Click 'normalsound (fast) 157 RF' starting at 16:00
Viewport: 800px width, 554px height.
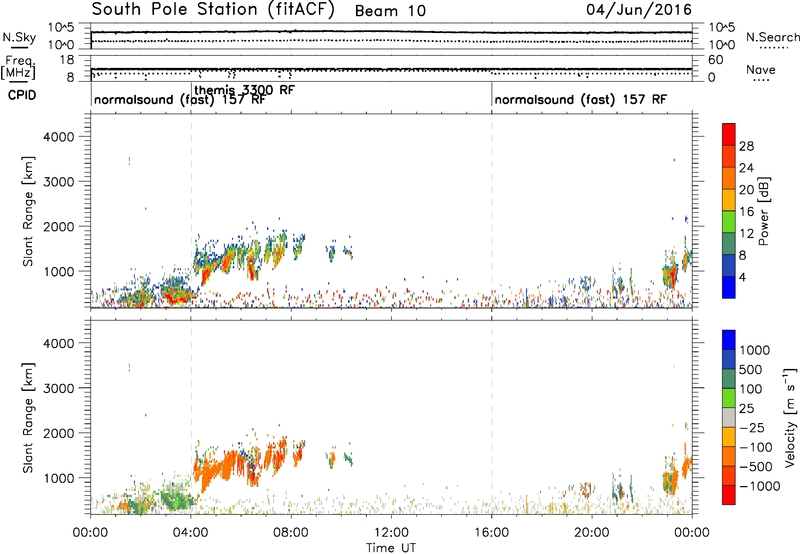point(581,99)
